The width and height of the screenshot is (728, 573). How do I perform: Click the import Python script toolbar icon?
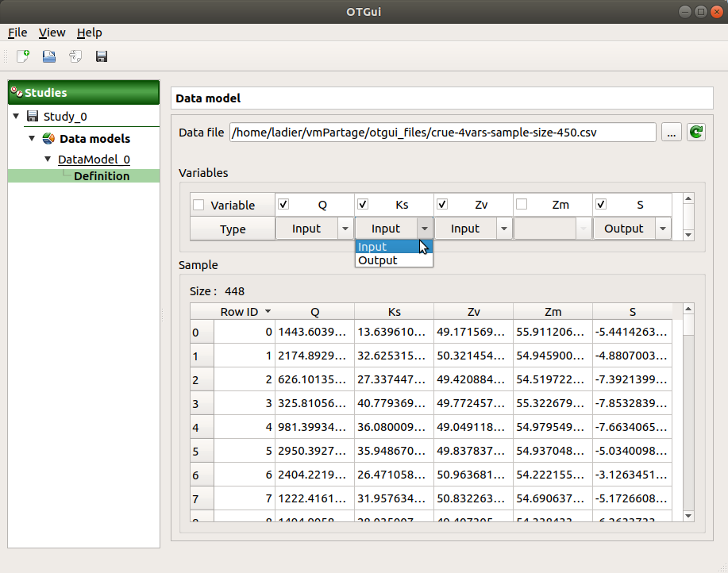pos(74,56)
